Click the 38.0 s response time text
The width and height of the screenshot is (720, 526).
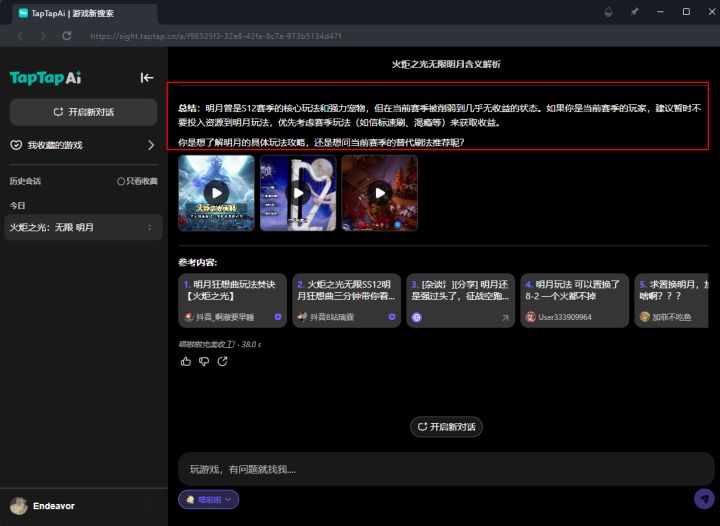click(251, 344)
